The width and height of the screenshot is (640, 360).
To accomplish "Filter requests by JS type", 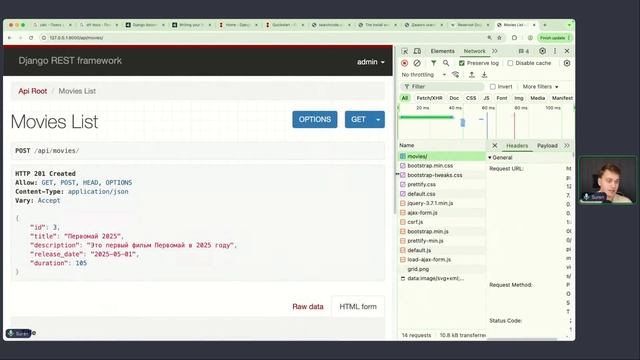I will click(486, 98).
